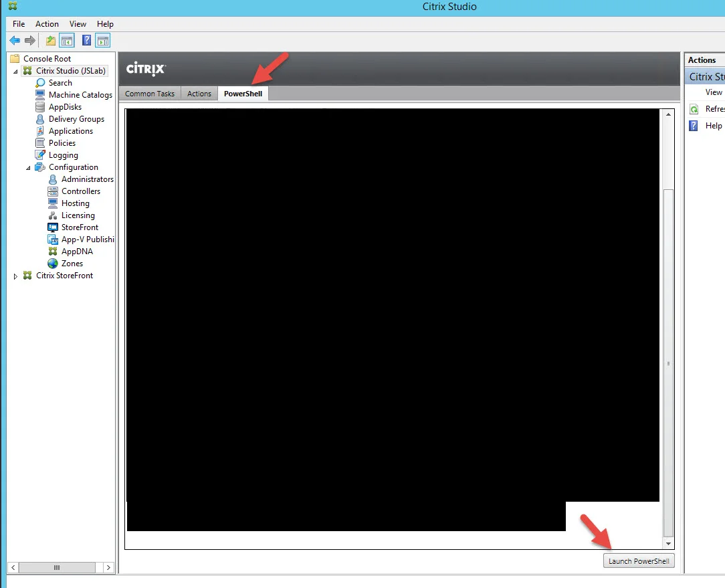The width and height of the screenshot is (725, 588).
Task: Click the App-V Publishing icon
Action: (53, 239)
